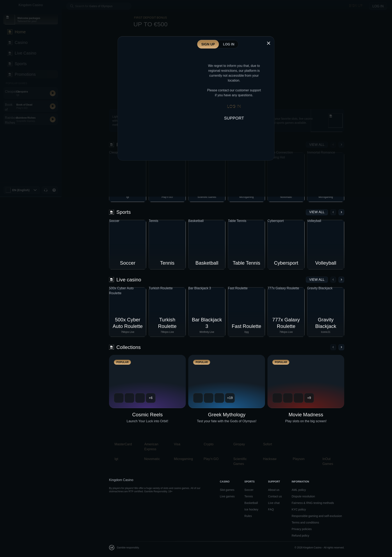Open live support via headset icon
The height and width of the screenshot is (557, 392).
[46, 190]
